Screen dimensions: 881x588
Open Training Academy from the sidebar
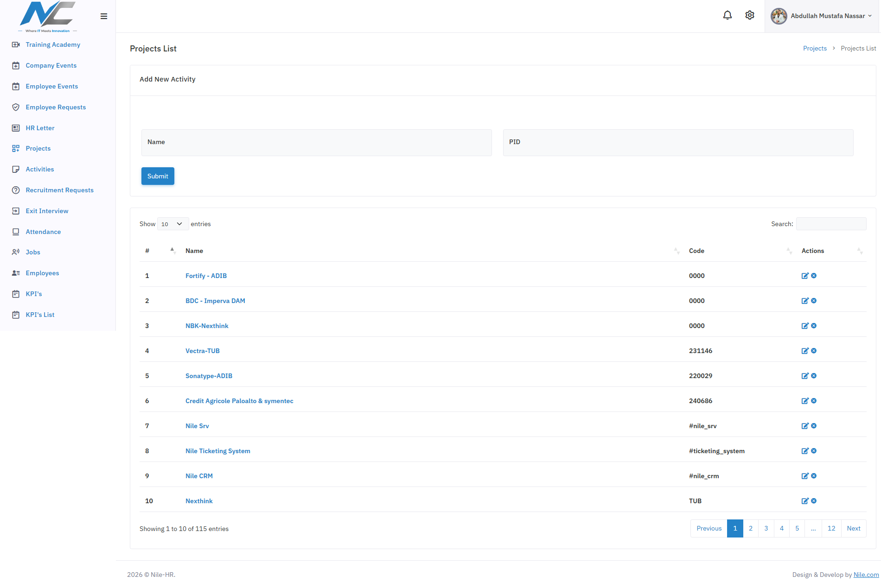(x=53, y=44)
